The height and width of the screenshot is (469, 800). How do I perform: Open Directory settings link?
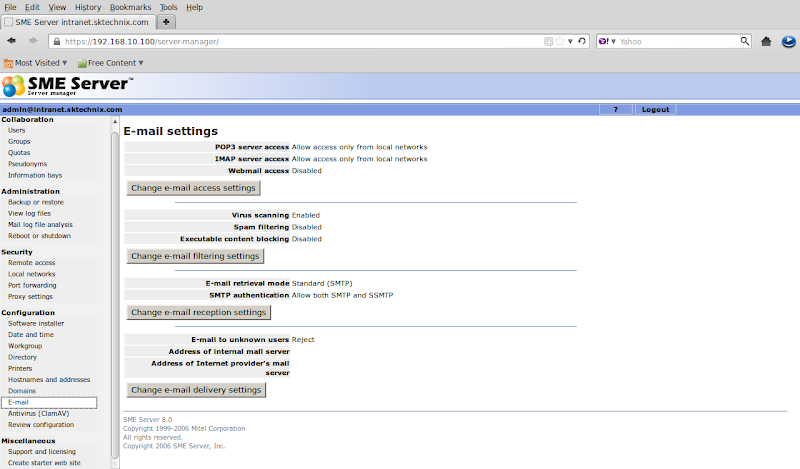pyautogui.click(x=22, y=357)
